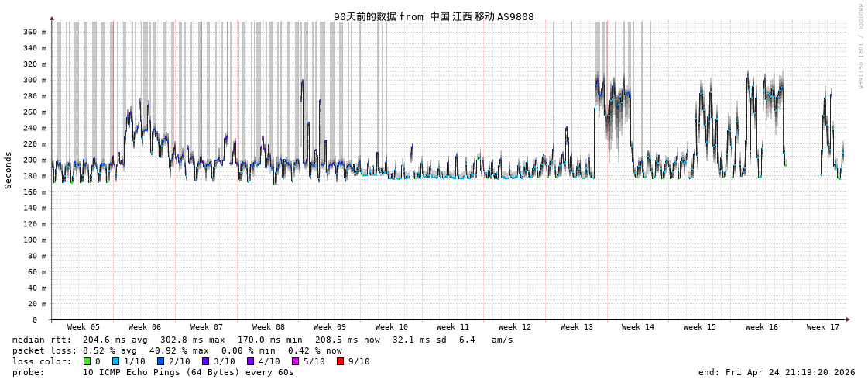Click the magenta 5/10 loss swatch
The image size is (868, 383).
coord(296,361)
